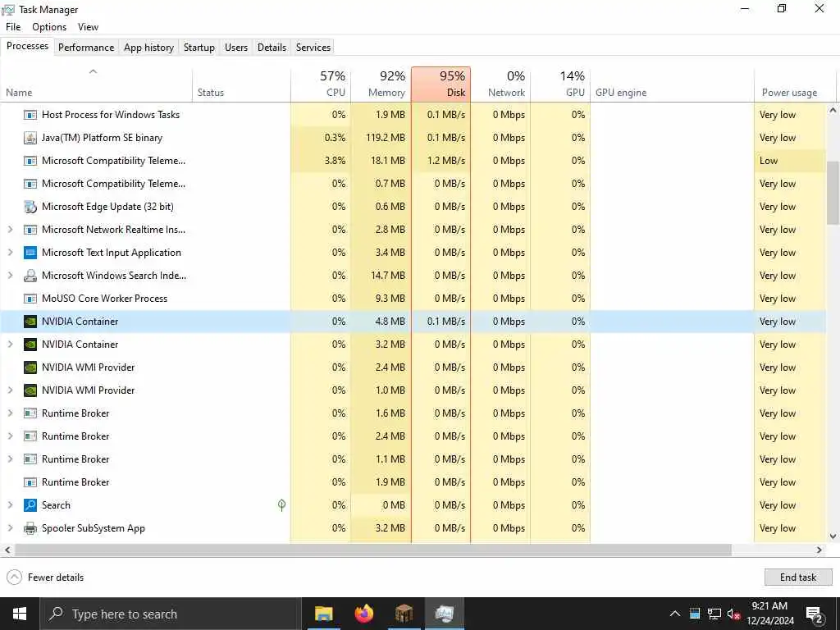Expand the Microsoft Text Input Application row
Image resolution: width=840 pixels, height=630 pixels.
point(10,253)
